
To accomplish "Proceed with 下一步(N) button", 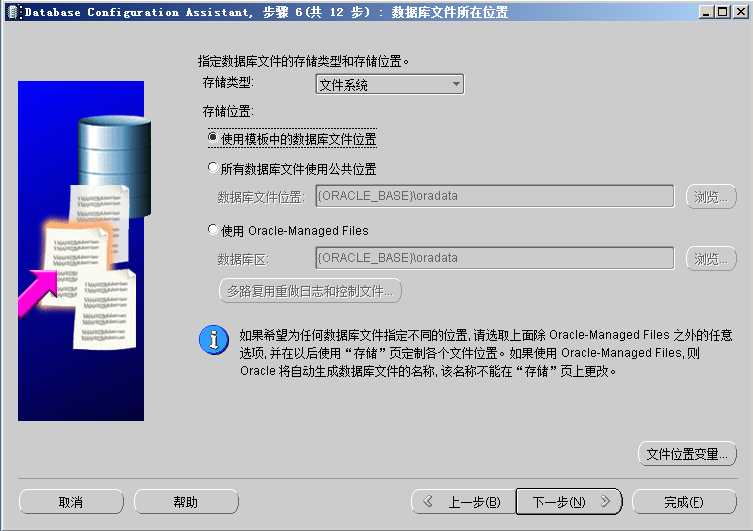I will tap(569, 502).
